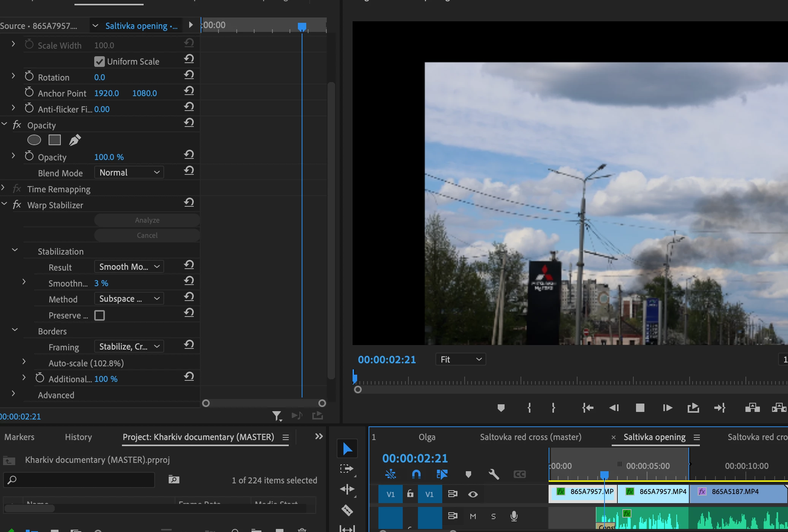Select the Razor tool
The width and height of the screenshot is (788, 532).
(x=347, y=510)
